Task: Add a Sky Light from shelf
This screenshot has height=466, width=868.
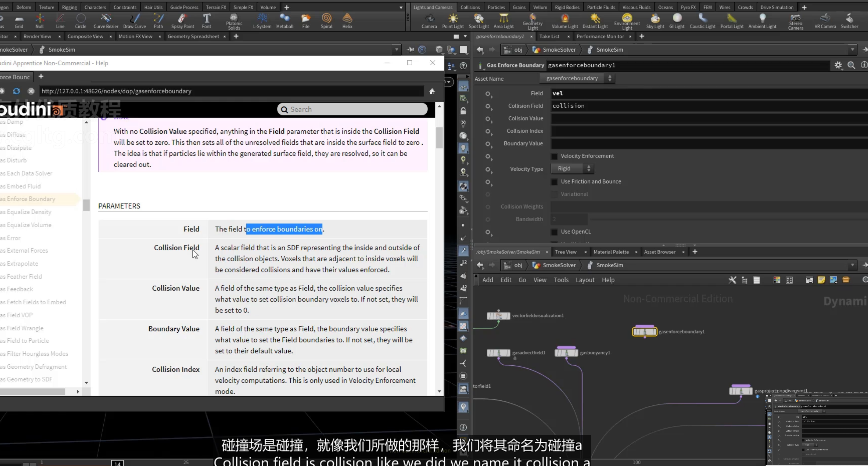Action: pyautogui.click(x=655, y=21)
